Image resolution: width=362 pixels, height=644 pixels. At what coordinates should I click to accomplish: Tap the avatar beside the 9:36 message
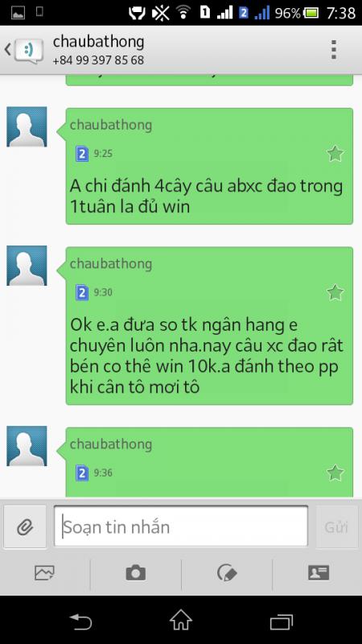click(27, 446)
